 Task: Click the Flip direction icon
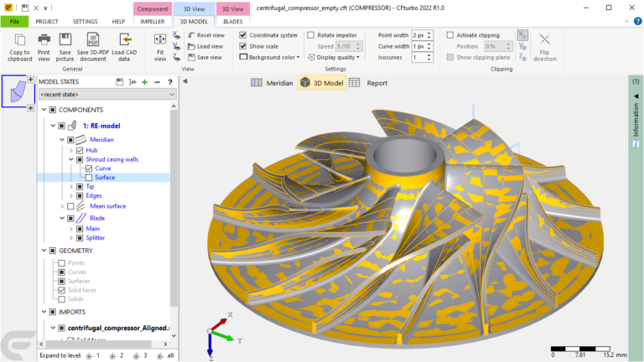pos(544,40)
